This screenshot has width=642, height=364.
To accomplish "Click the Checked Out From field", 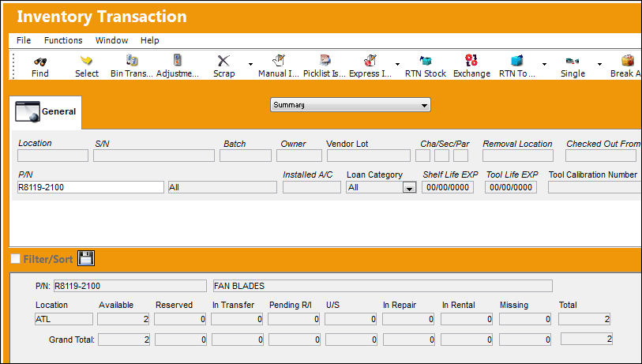I will [601, 156].
